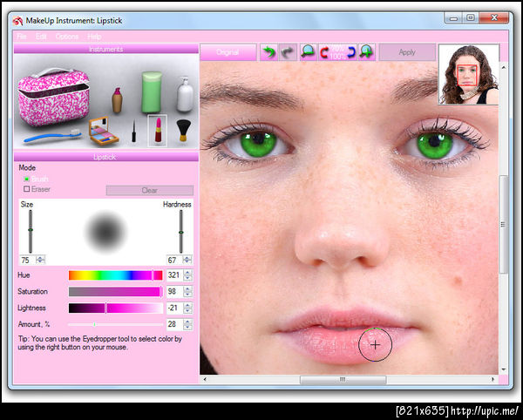Click the Amount value stepper arrows
Viewport: 523px width, 420px height.
point(187,324)
